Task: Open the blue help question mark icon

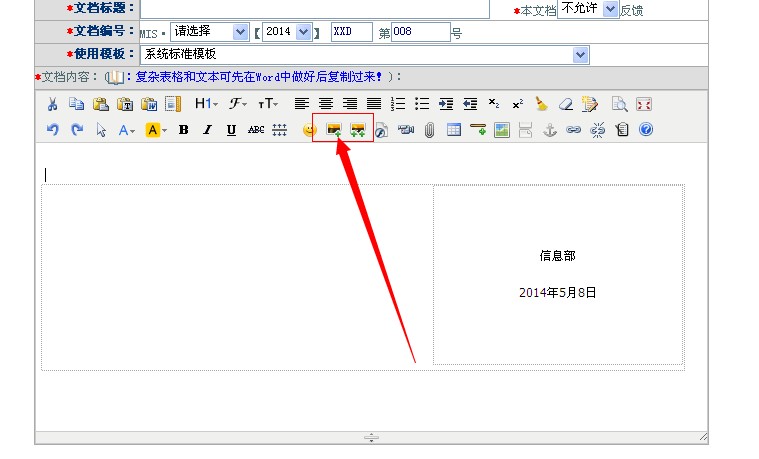Action: [645, 129]
